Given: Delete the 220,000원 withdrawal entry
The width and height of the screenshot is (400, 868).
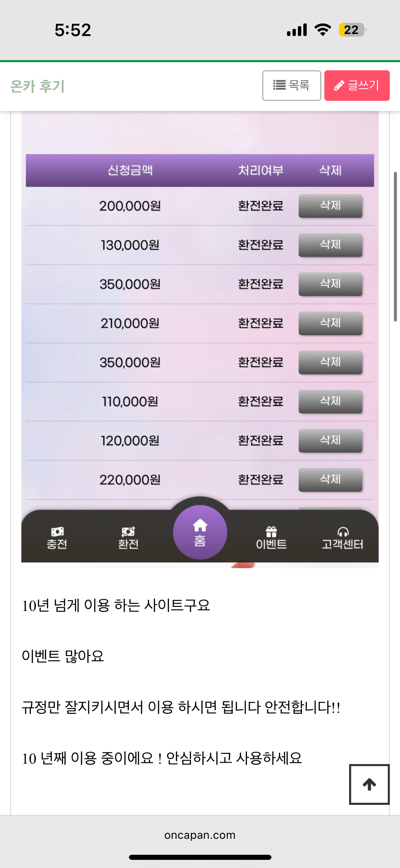Looking at the screenshot, I should [330, 480].
